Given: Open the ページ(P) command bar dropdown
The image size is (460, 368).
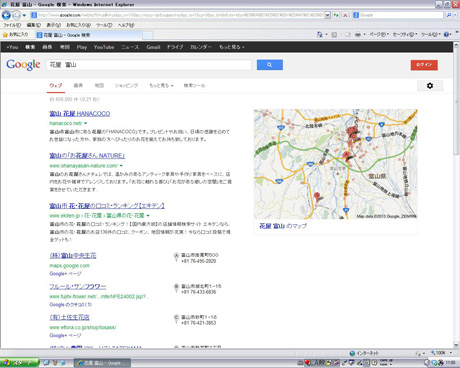Looking at the screenshot, I should [x=379, y=34].
